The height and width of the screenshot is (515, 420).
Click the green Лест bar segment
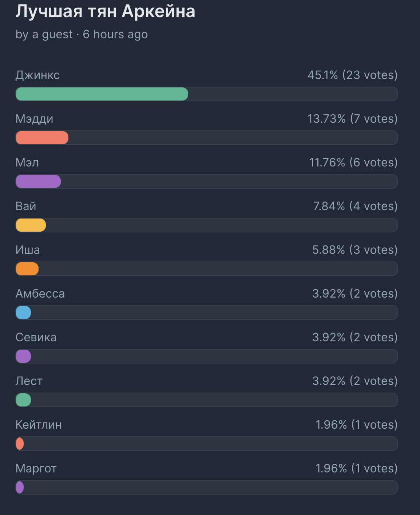[x=23, y=400]
